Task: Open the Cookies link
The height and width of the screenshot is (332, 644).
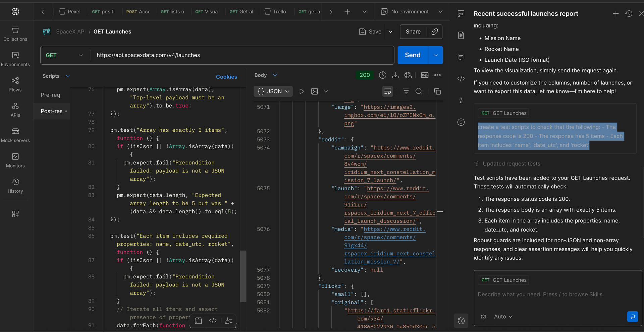Action: coord(226,77)
